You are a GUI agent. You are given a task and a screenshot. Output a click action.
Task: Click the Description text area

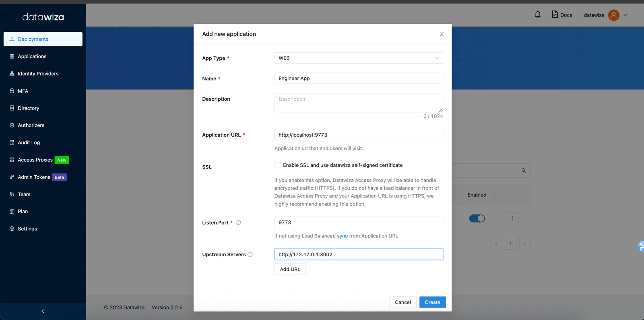click(359, 103)
